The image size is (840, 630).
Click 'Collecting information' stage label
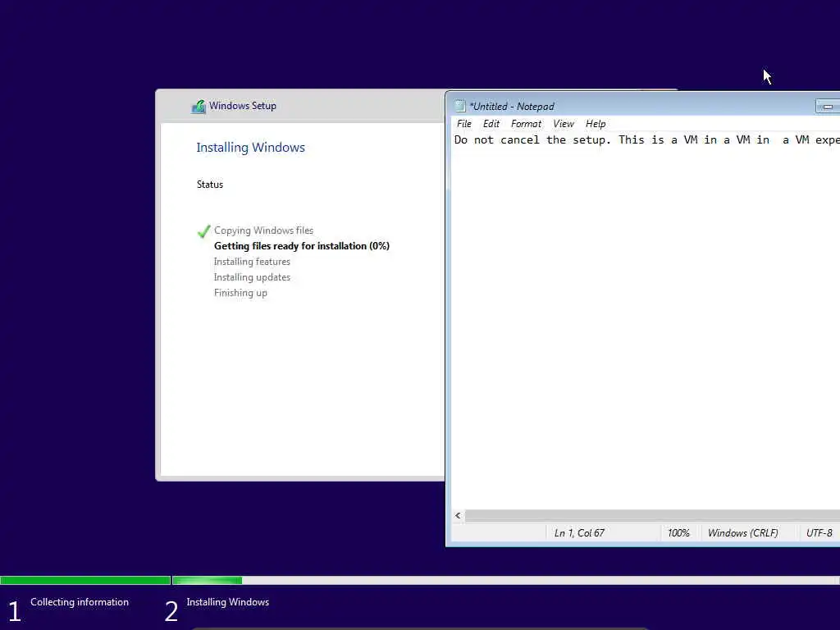pyautogui.click(x=80, y=602)
